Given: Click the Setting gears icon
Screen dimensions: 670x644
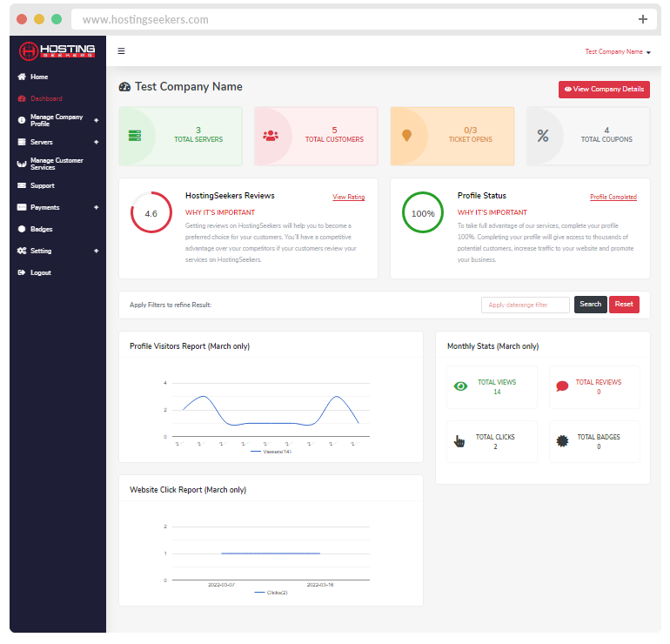Looking at the screenshot, I should pyautogui.click(x=22, y=251).
